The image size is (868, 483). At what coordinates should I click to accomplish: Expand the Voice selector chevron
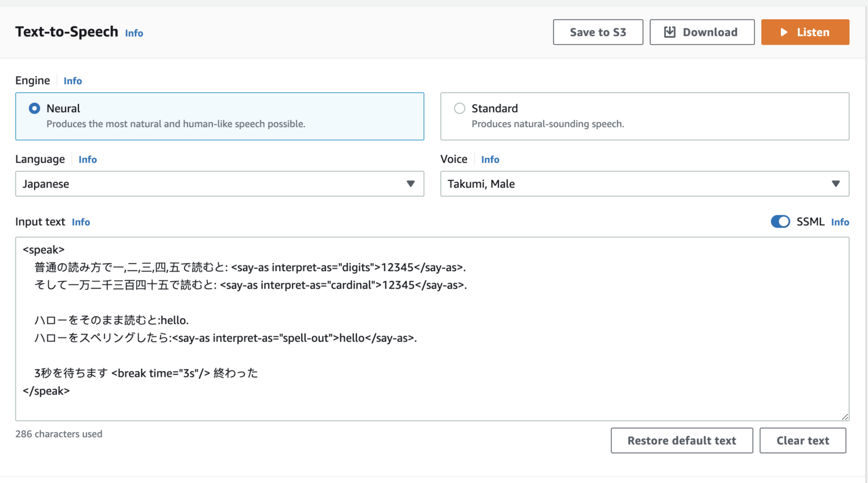coord(836,184)
